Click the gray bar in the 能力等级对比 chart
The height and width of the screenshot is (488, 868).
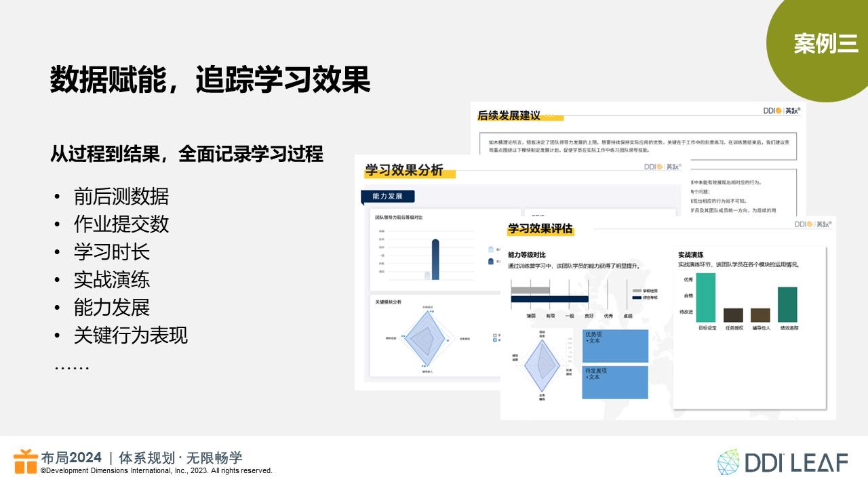(530, 290)
